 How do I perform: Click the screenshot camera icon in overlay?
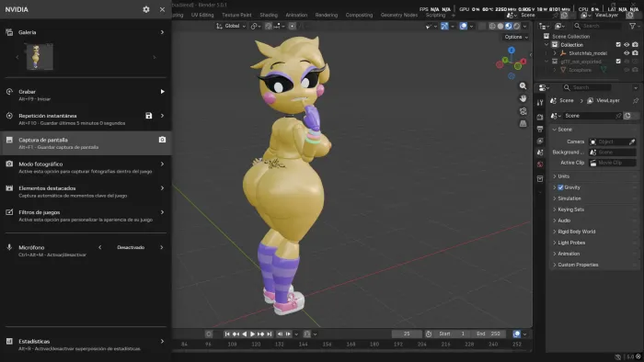tap(162, 140)
